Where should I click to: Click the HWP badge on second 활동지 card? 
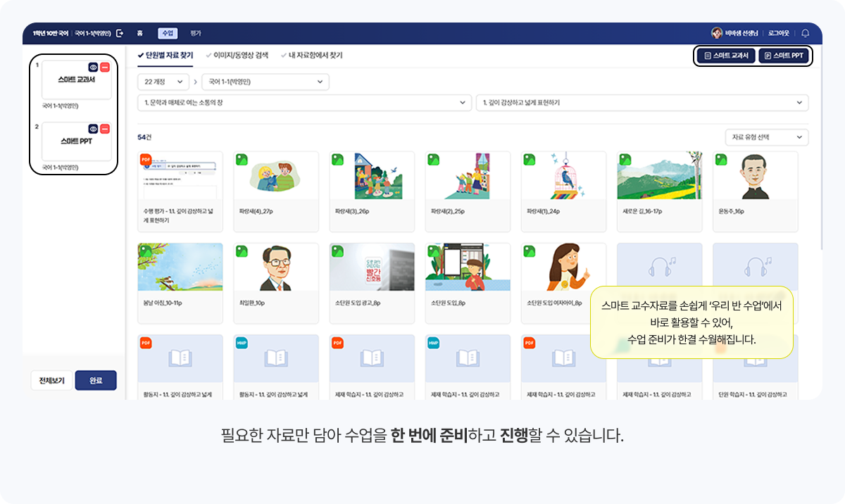point(242,343)
